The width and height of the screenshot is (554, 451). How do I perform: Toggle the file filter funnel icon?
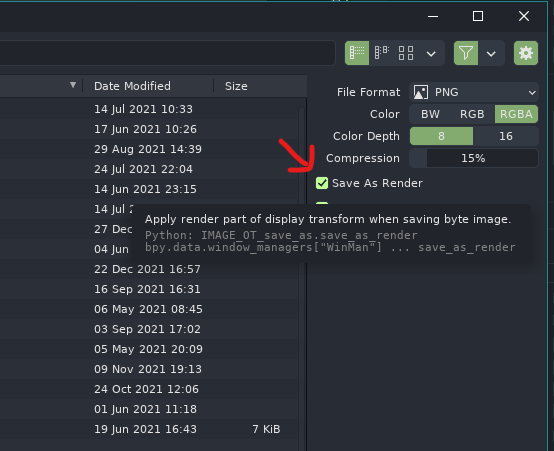(x=466, y=53)
